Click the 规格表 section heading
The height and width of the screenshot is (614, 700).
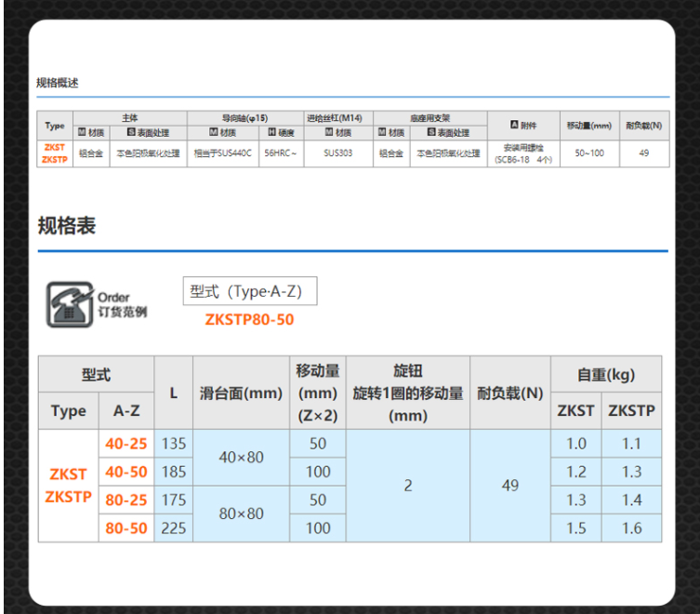click(66, 226)
